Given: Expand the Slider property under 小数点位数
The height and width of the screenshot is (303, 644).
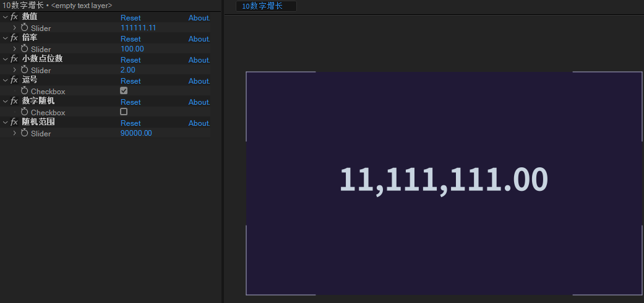Looking at the screenshot, I should [14, 70].
